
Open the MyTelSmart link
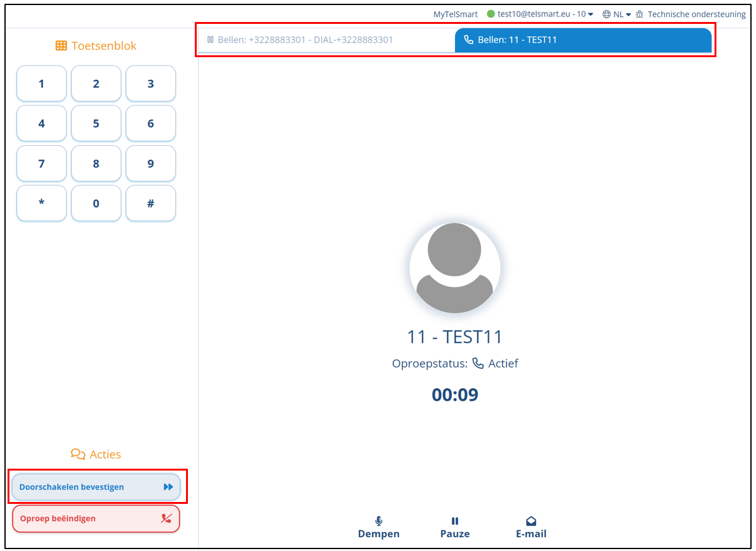click(x=455, y=14)
